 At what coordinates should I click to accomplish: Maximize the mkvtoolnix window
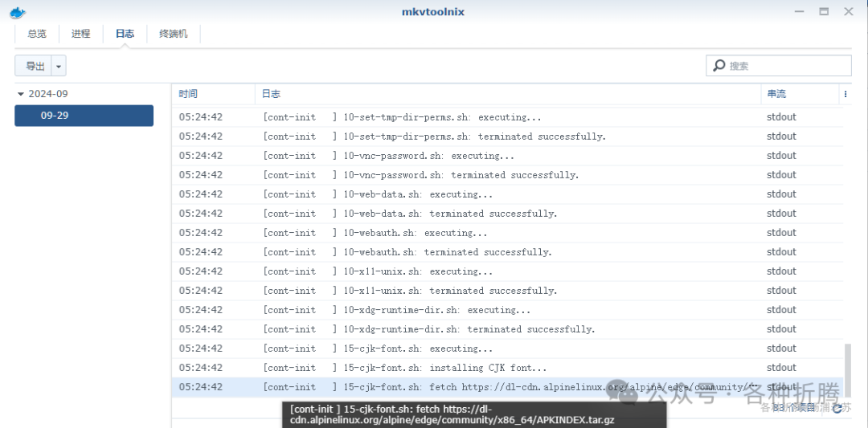(x=824, y=11)
